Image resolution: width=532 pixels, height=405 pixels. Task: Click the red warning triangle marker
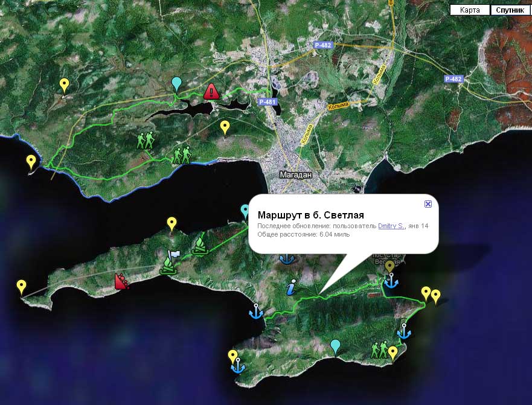click(x=211, y=91)
